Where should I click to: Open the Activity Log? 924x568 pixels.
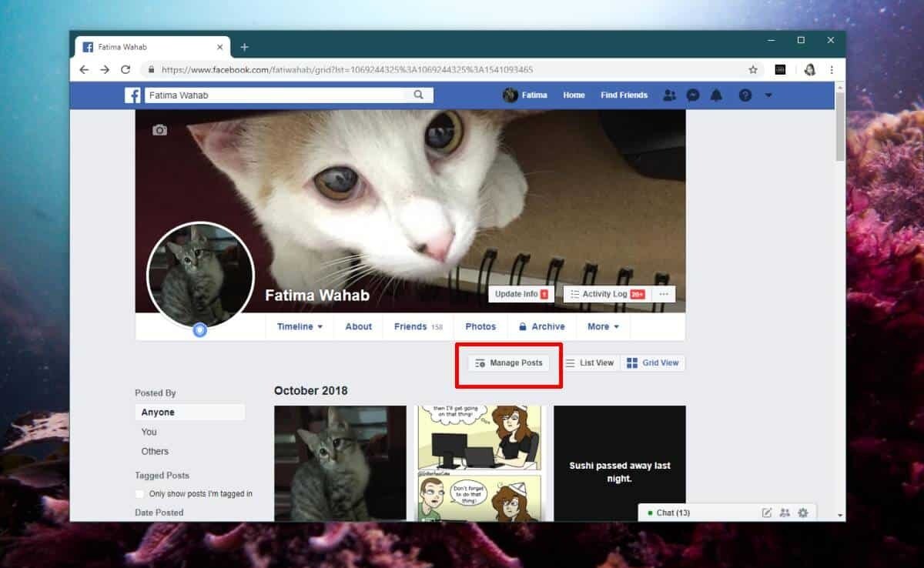[608, 293]
